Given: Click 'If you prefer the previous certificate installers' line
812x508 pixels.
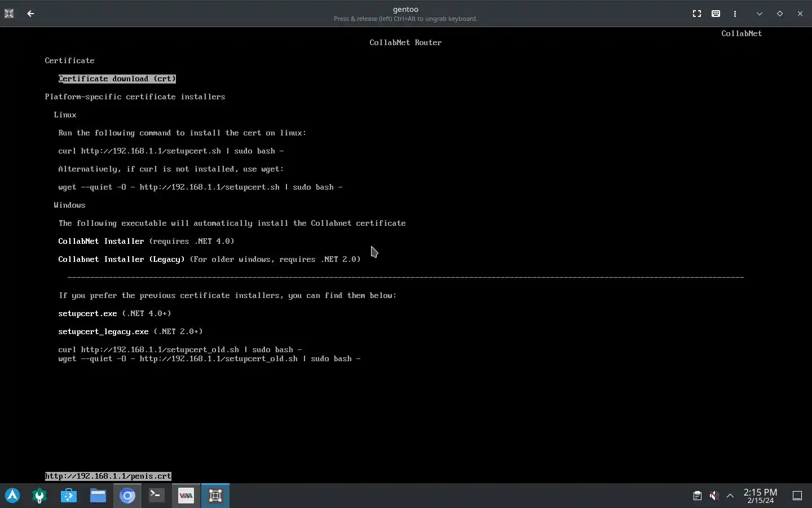Looking at the screenshot, I should (x=227, y=295).
